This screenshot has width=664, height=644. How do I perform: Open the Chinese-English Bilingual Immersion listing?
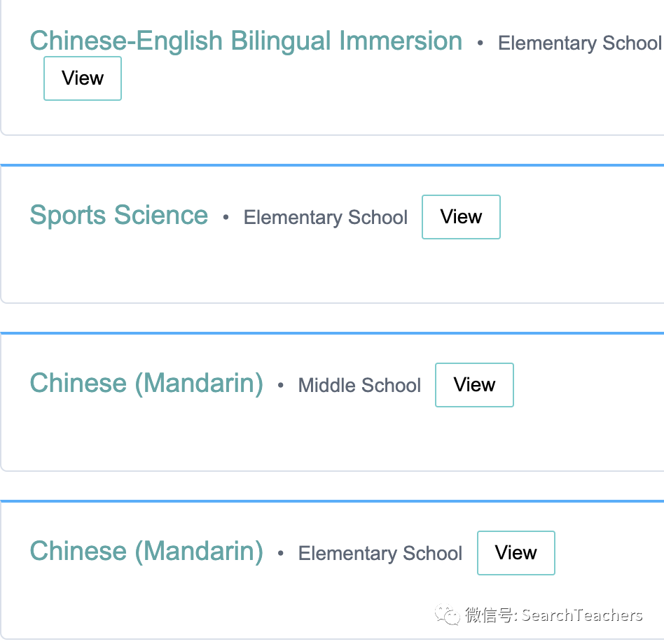(246, 41)
